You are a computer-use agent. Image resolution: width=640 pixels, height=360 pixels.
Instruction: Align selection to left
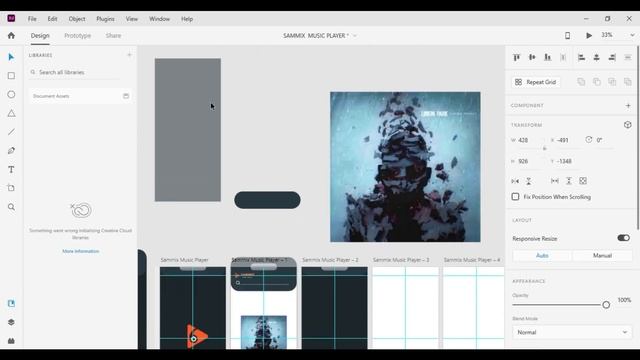pos(581,58)
